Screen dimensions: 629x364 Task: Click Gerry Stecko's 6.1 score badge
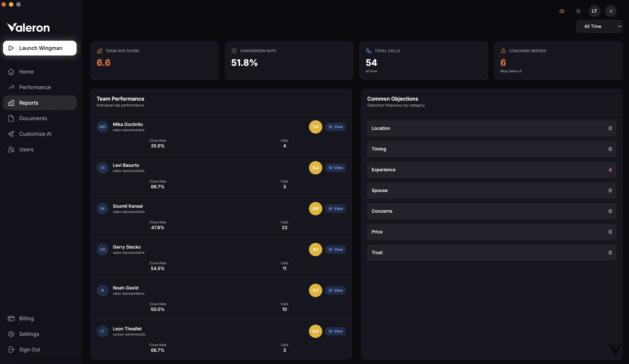point(315,250)
